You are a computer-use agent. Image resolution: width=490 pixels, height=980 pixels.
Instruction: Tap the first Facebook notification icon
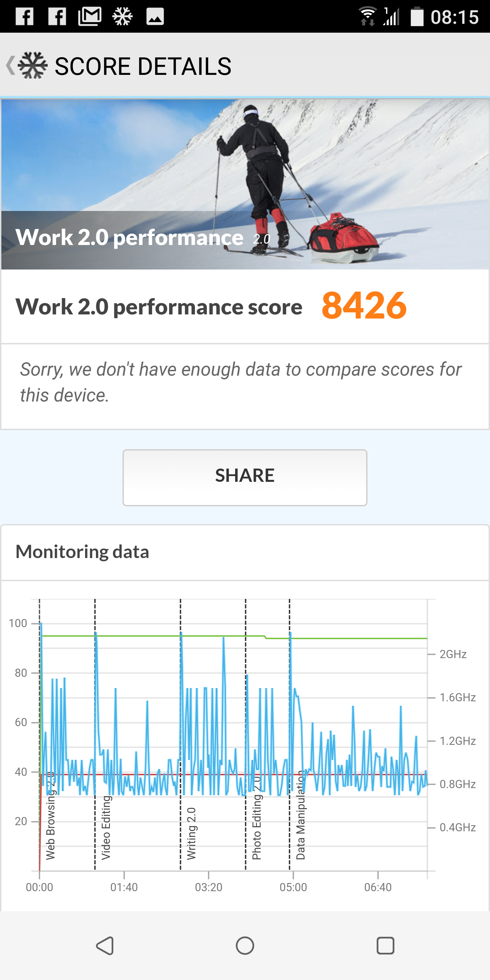[25, 17]
